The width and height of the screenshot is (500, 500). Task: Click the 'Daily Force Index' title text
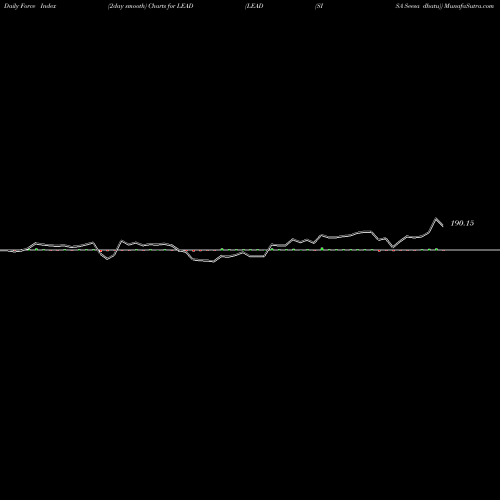coord(30,6)
